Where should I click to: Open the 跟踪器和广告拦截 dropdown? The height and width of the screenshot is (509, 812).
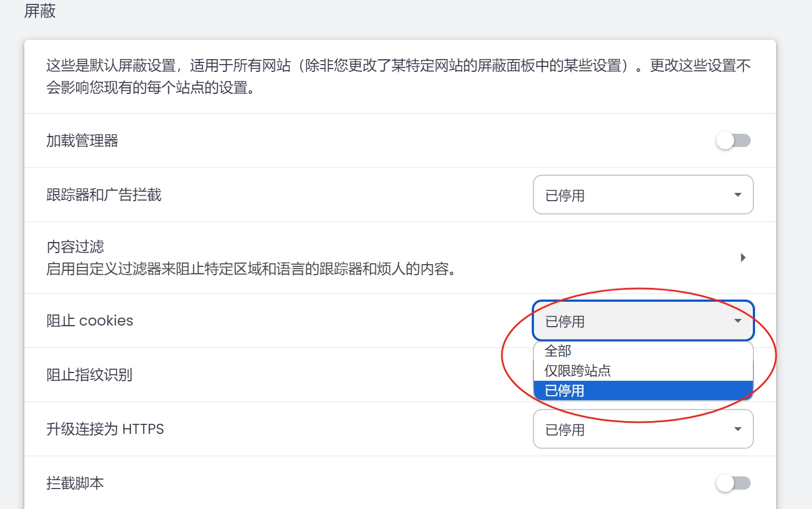click(643, 195)
